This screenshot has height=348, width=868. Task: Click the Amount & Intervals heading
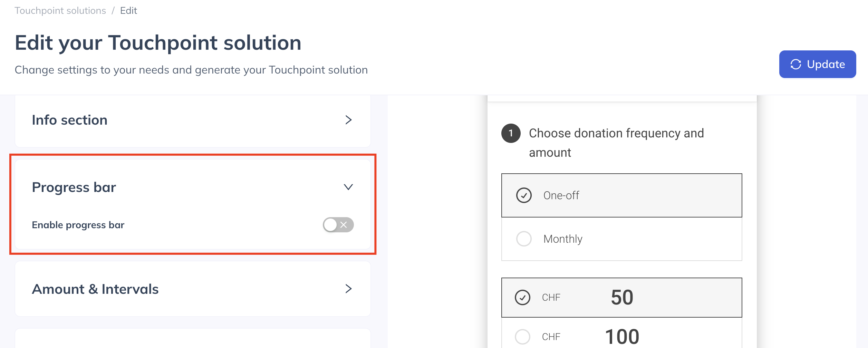click(95, 289)
